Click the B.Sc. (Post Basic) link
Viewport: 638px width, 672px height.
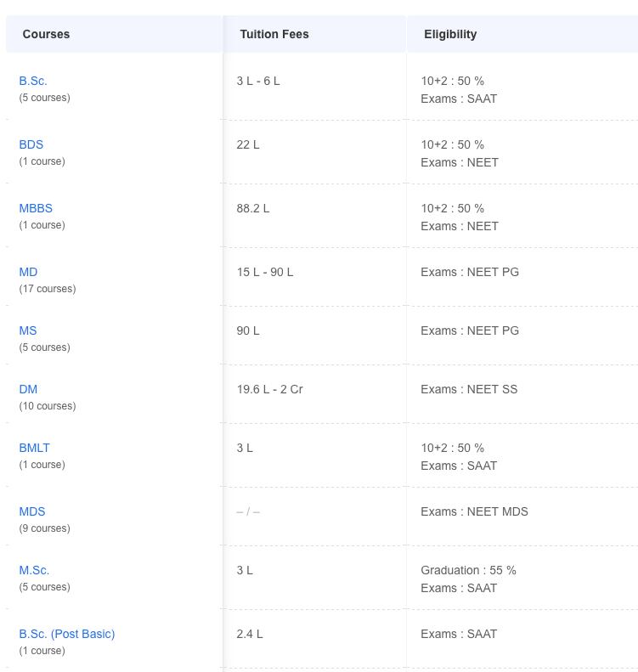[67, 634]
